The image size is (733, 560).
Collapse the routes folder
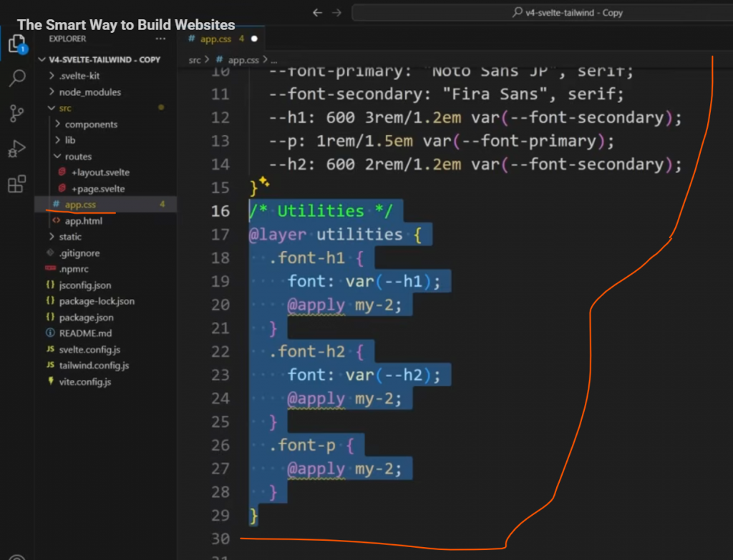[78, 157]
